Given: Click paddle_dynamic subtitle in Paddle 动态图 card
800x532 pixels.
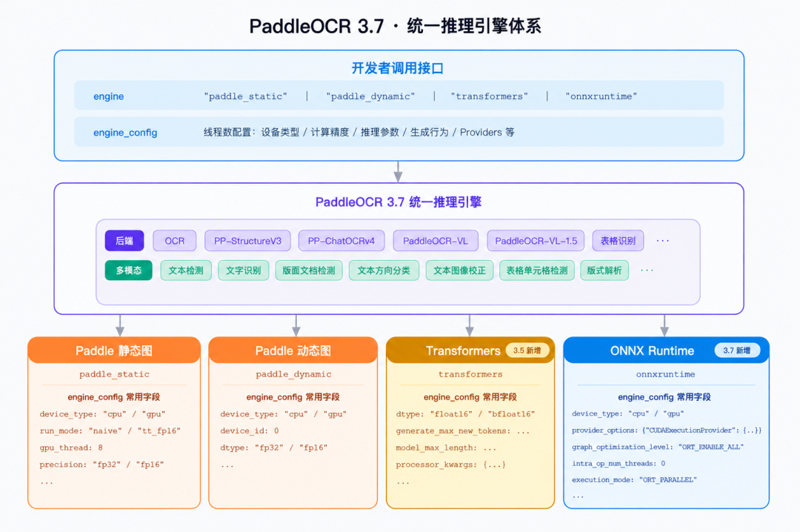Looking at the screenshot, I should [x=293, y=374].
